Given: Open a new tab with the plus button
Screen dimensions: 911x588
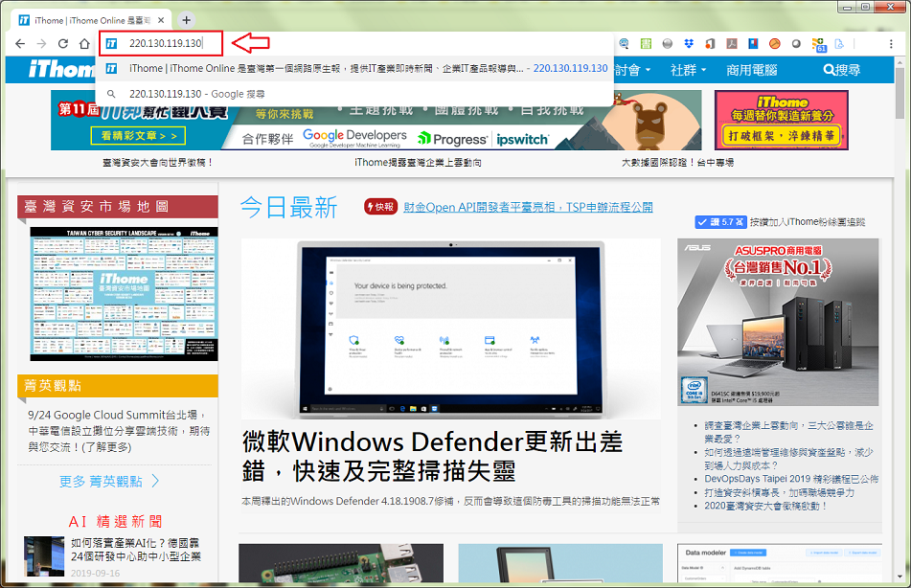Looking at the screenshot, I should [186, 20].
